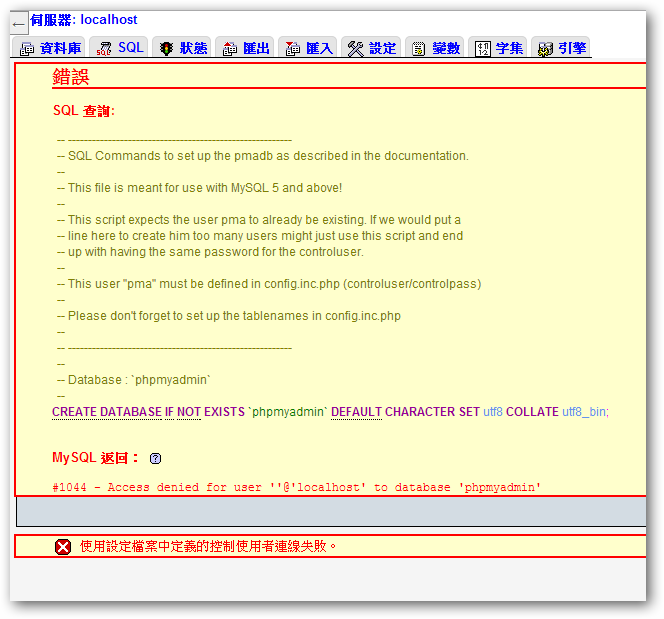Screen dimensions: 664x619
Task: Click the NOT keyword in the query
Action: pos(189,412)
